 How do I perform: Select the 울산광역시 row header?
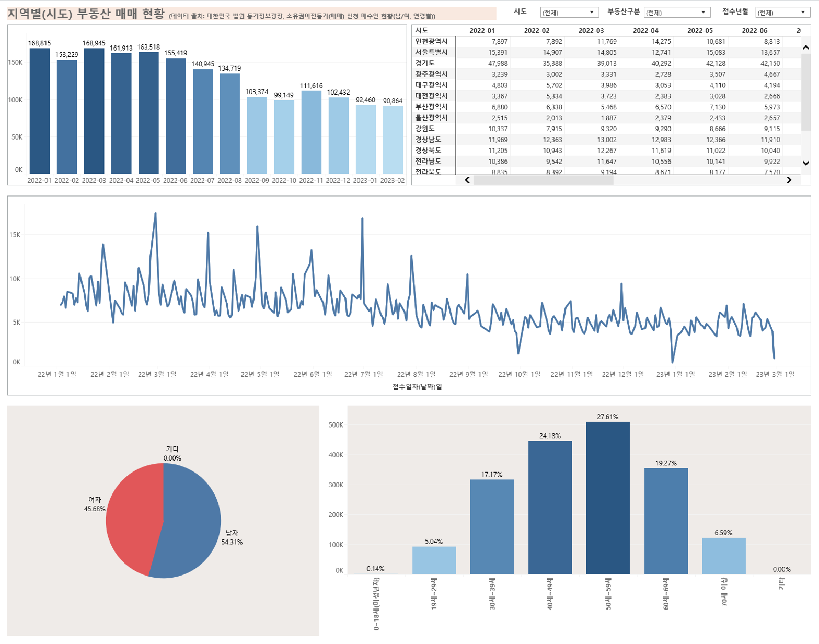[x=432, y=118]
